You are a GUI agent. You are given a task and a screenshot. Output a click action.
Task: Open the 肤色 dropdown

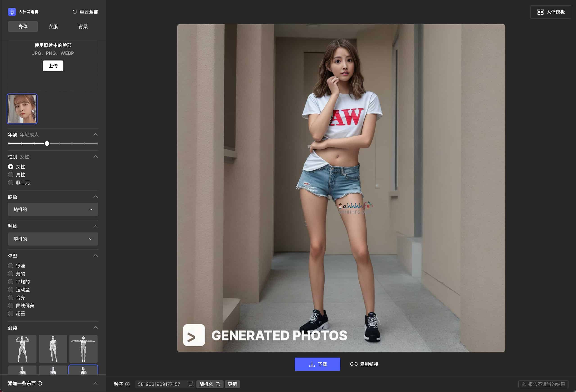[53, 210]
